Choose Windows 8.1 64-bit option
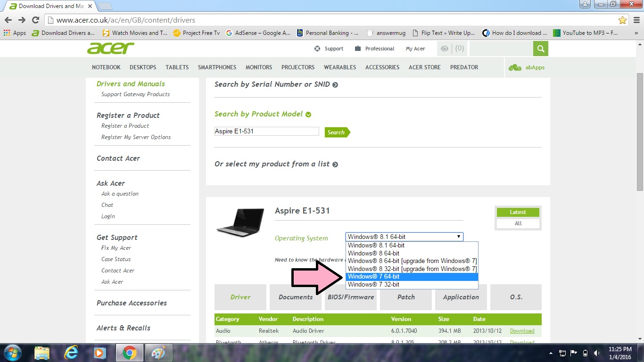The image size is (644, 362). point(412,246)
